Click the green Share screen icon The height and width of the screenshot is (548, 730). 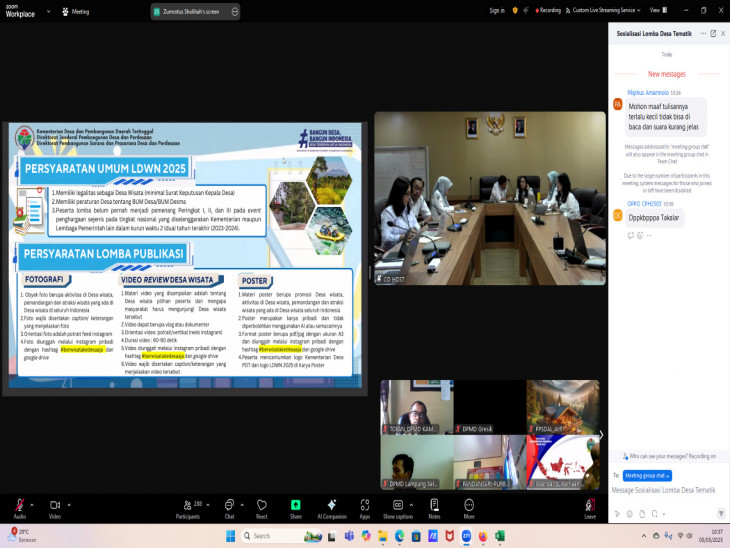coord(295,508)
